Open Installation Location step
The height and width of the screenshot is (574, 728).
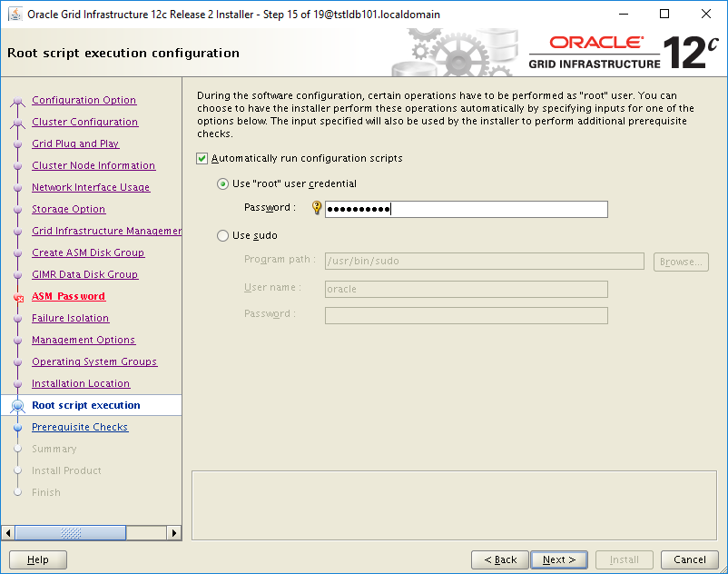(81, 384)
